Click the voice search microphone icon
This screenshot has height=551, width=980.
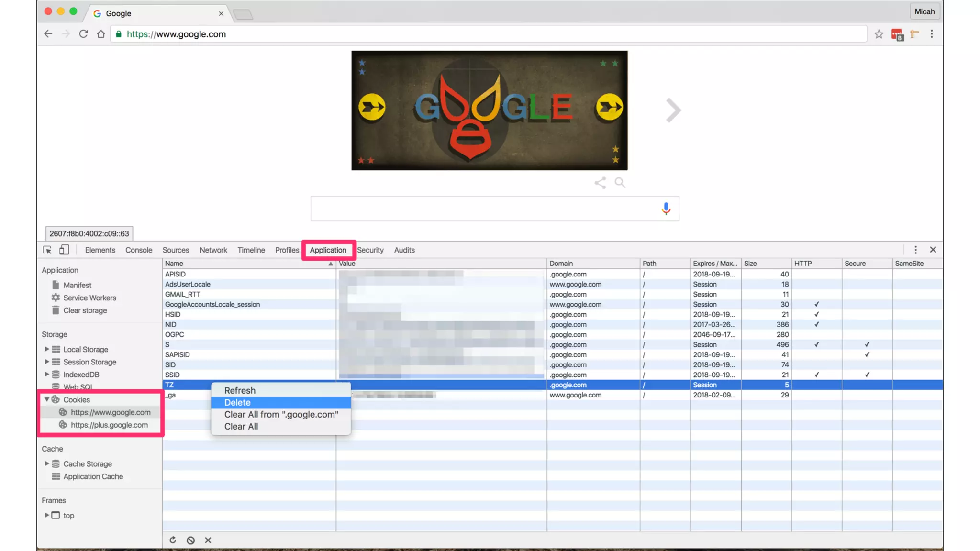[x=666, y=209]
